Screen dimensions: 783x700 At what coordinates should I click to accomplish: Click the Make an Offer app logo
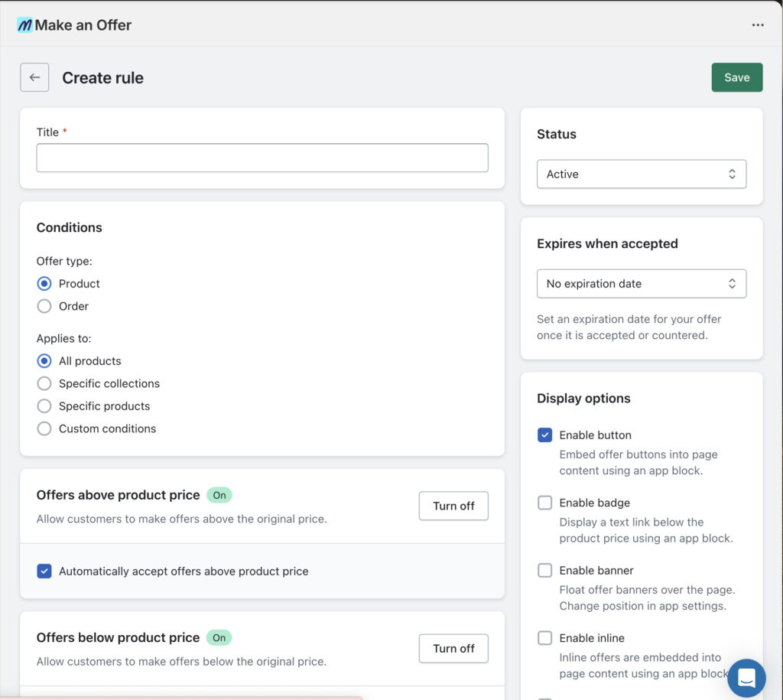[25, 25]
